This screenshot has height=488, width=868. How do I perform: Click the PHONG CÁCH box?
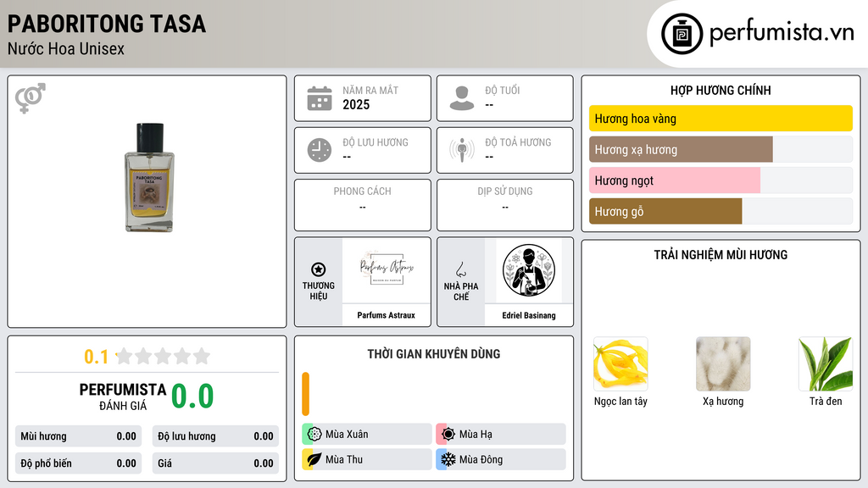(x=363, y=205)
